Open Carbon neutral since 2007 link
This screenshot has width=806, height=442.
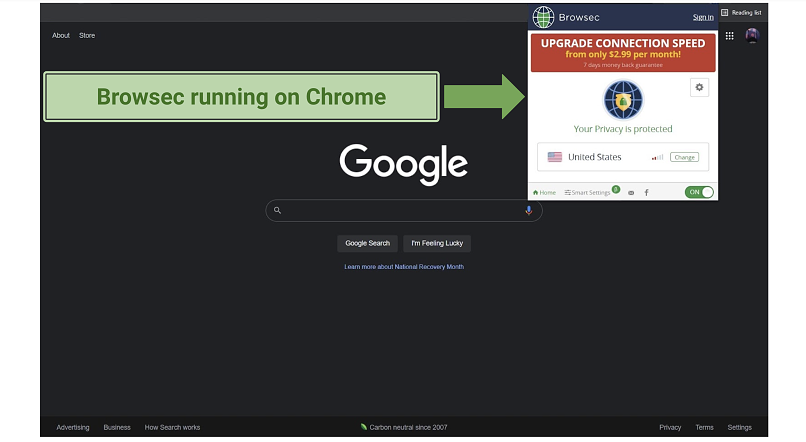point(404,427)
